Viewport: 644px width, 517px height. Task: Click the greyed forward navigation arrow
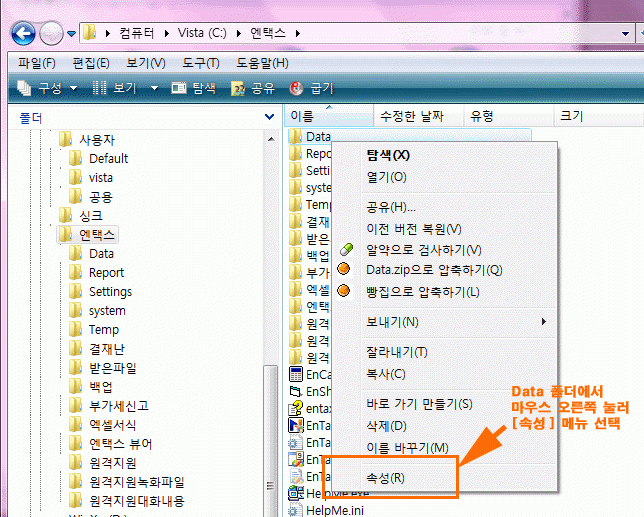(x=51, y=33)
